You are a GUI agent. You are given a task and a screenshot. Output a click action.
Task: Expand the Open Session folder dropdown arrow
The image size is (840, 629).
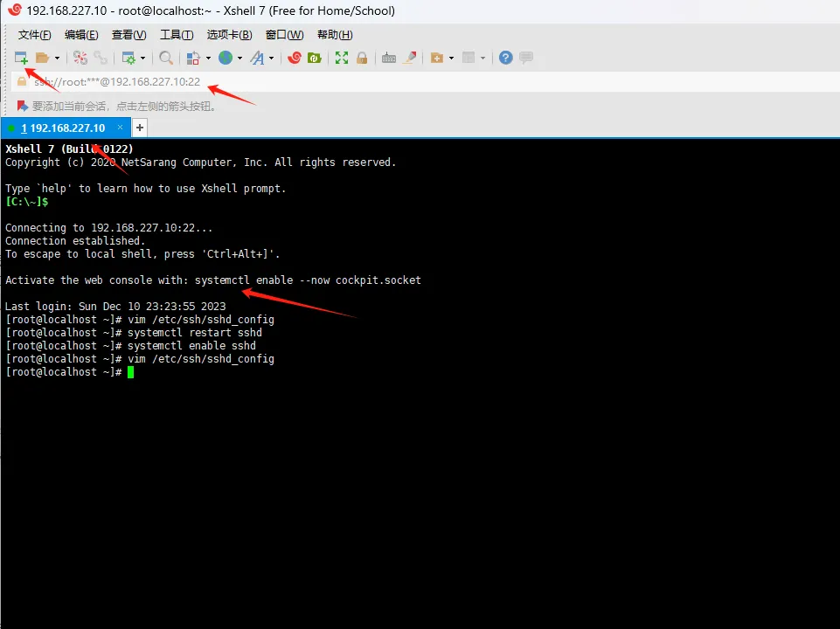coord(57,58)
